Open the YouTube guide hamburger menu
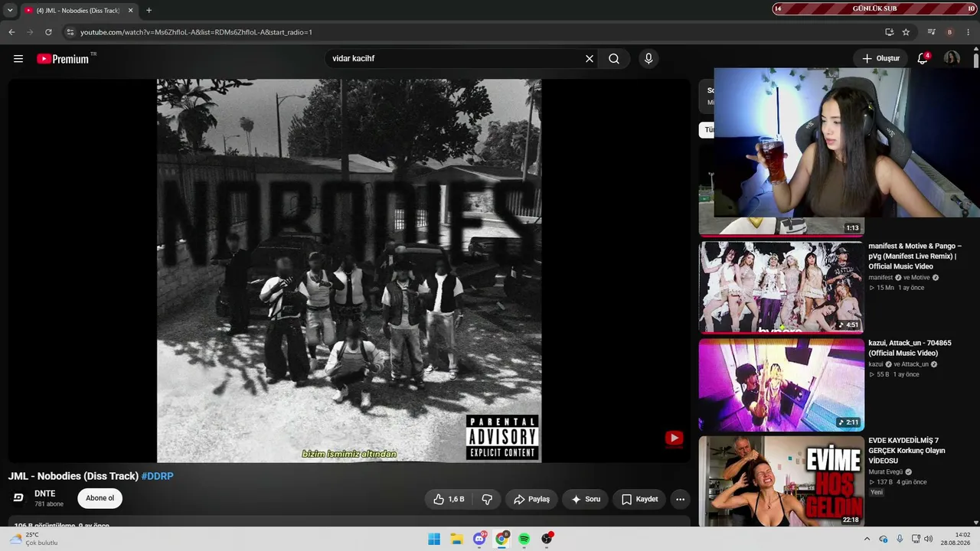The height and width of the screenshot is (551, 980). coord(18,59)
